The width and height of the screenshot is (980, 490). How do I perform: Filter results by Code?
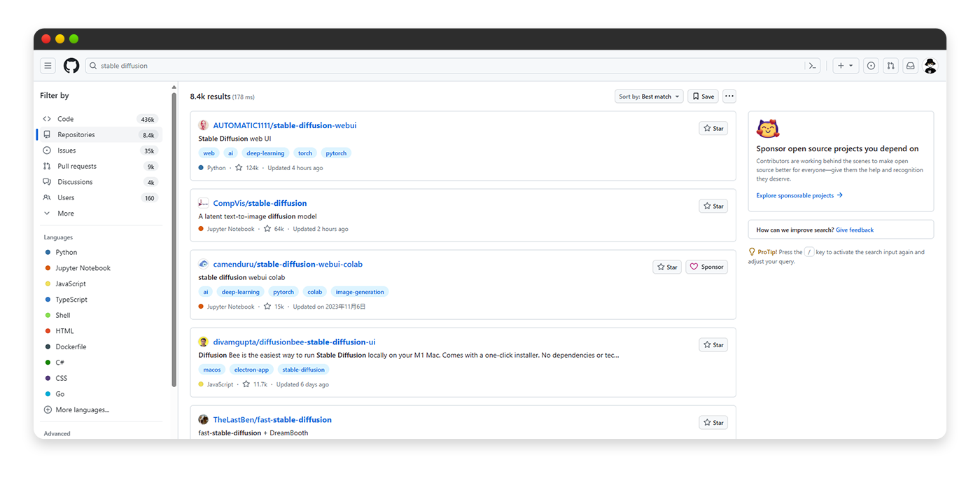(101, 119)
